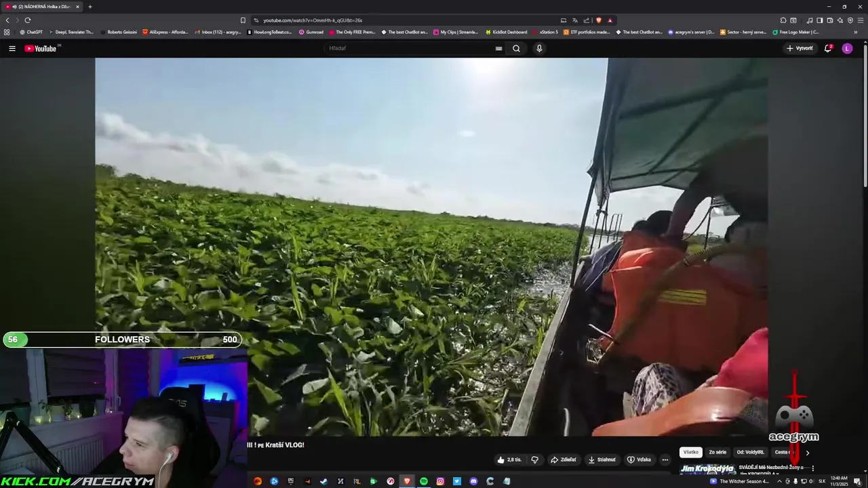The image size is (868, 488).
Task: Go to the YouTube home logo
Action: coord(41,48)
